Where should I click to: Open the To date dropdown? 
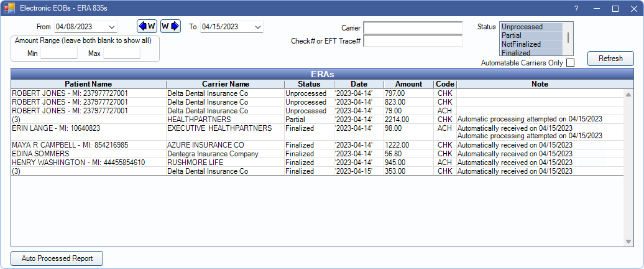point(258,27)
